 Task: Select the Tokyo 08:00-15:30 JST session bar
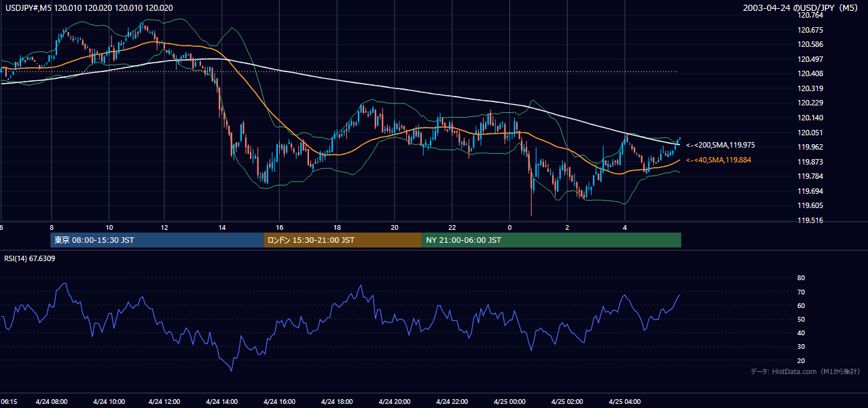[157, 240]
